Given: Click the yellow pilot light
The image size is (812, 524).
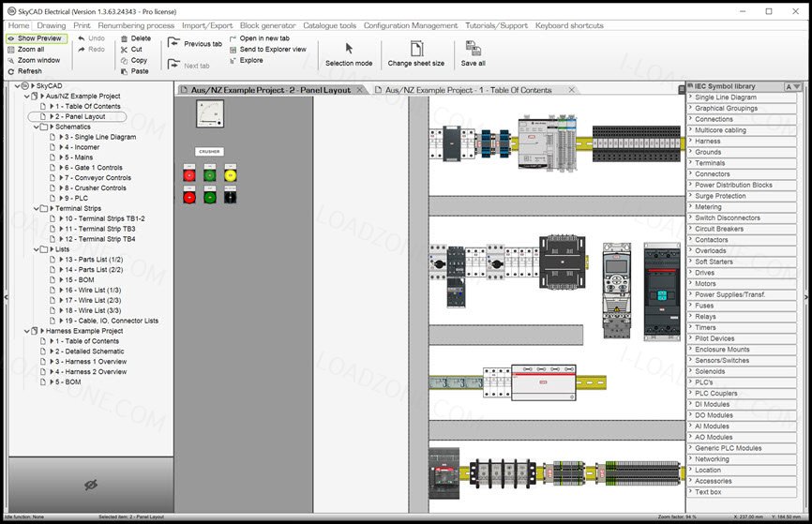Looking at the screenshot, I should point(231,175).
